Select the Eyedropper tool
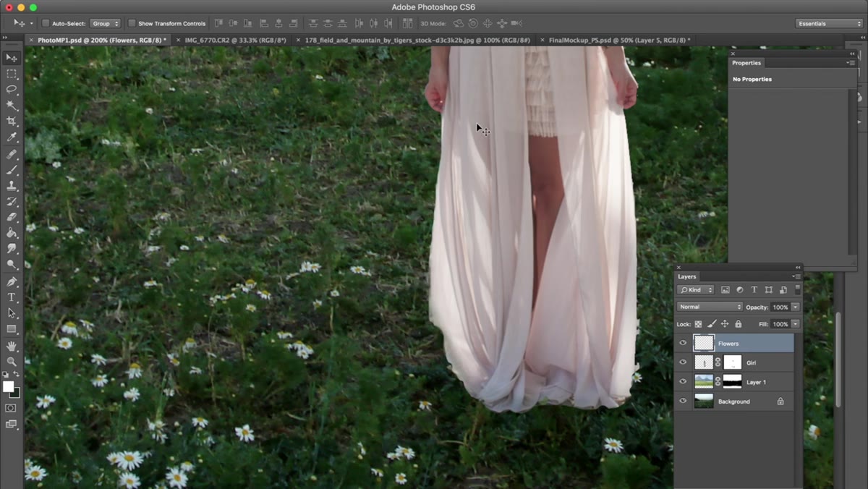 tap(12, 137)
